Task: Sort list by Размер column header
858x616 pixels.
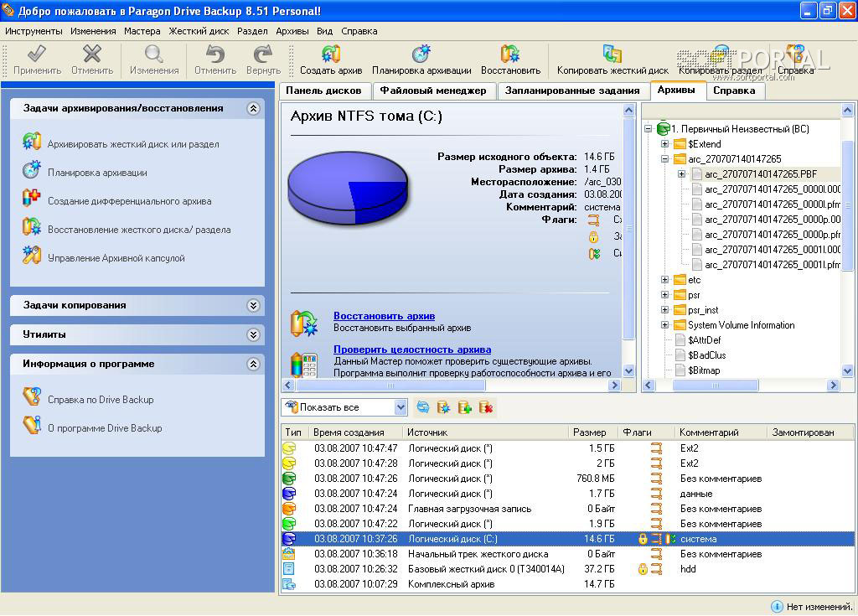Action: tap(592, 432)
